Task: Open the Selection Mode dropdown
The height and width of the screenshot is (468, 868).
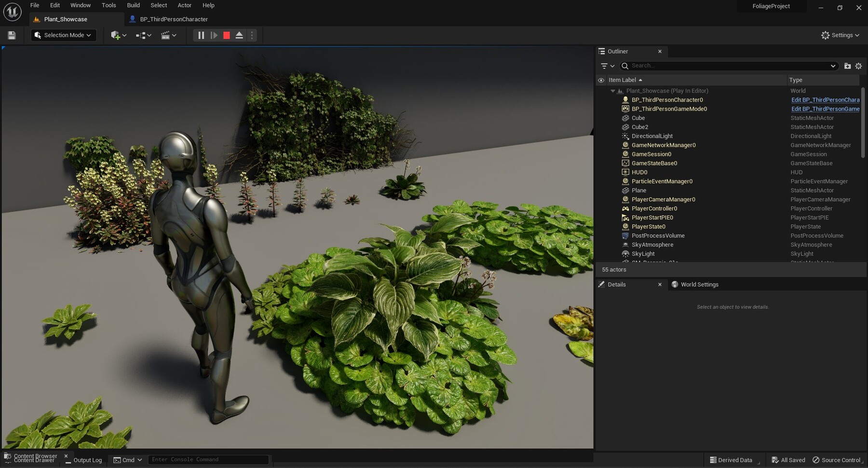Action: (x=63, y=35)
